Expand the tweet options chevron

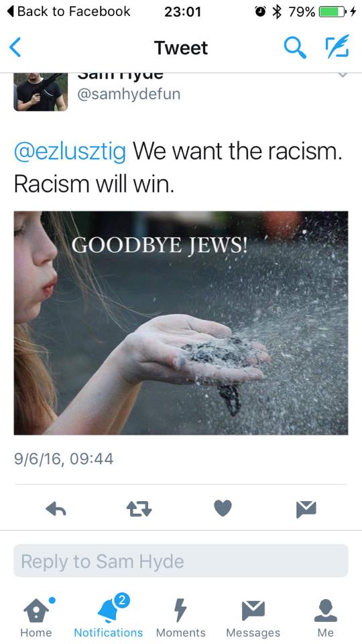[343, 76]
